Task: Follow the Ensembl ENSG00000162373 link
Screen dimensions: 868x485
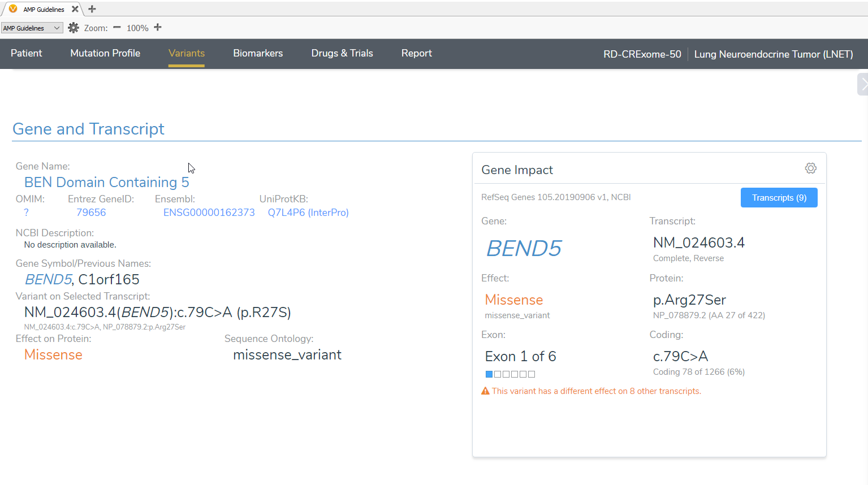Action: point(209,213)
